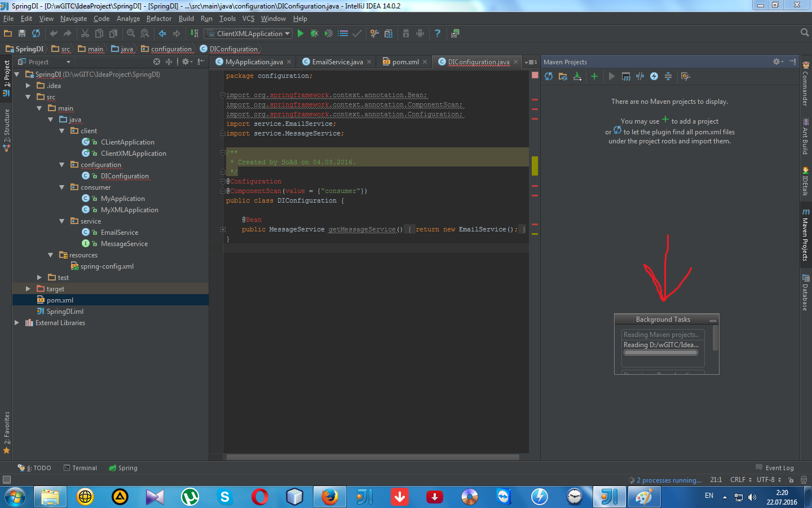Image resolution: width=812 pixels, height=508 pixels.
Task: Click the navigate Back arrow icon
Action: click(x=162, y=33)
